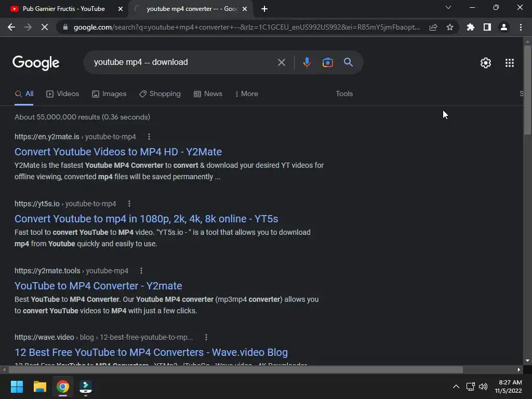532x399 pixels.
Task: View site information via lock icon
Action: [65, 27]
